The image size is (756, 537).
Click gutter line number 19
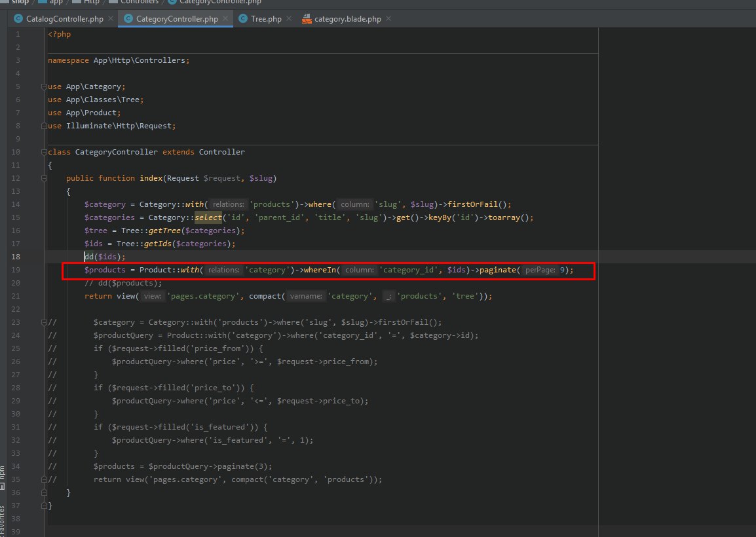[x=16, y=270]
